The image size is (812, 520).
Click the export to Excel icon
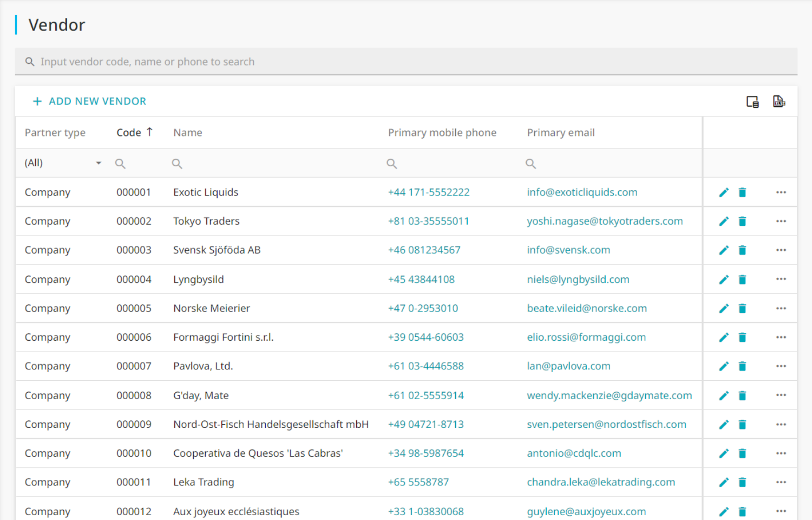(x=779, y=101)
